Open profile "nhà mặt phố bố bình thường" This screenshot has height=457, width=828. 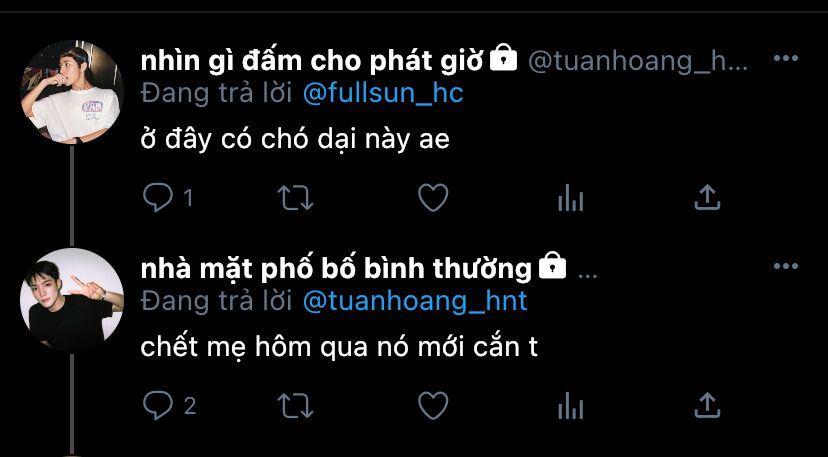(x=336, y=269)
